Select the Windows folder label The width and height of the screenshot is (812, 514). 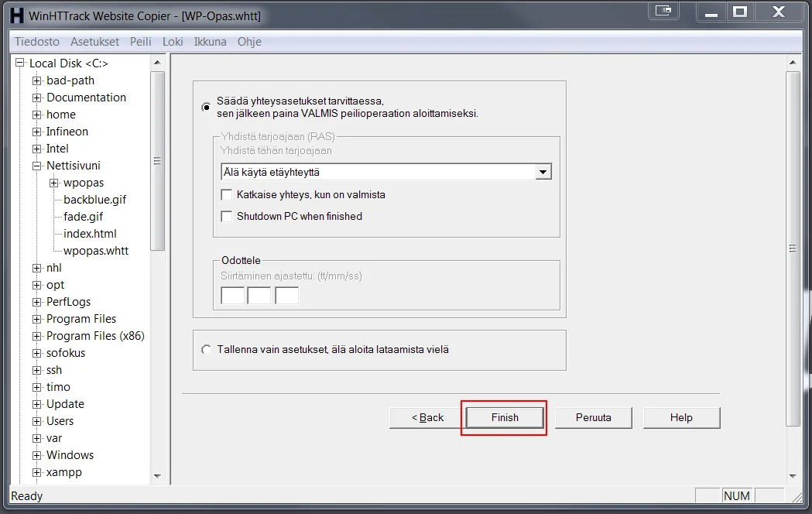[70, 455]
